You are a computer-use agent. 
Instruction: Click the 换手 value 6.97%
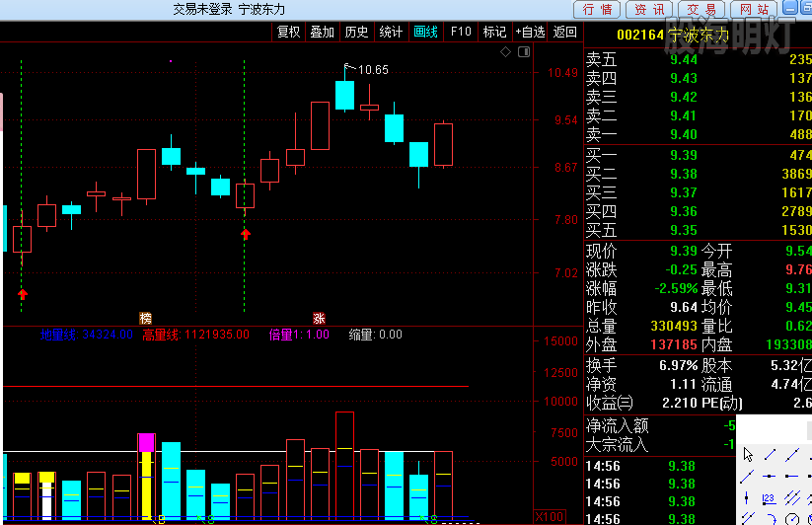[x=679, y=365]
